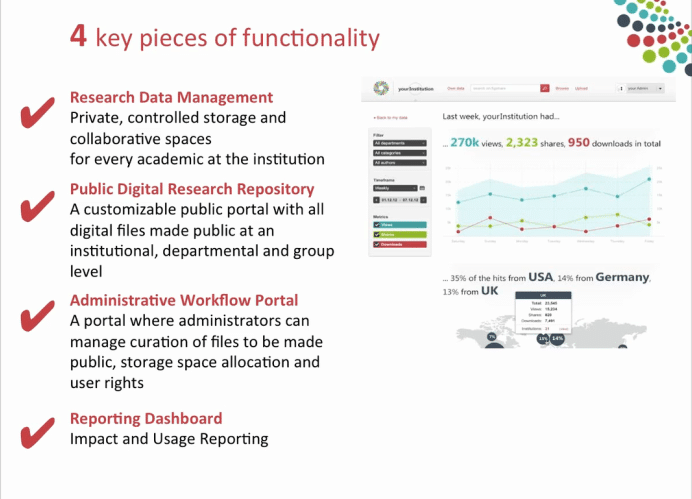The height and width of the screenshot is (499, 692).
Task: Click inside the search on figshare field
Action: pos(505,88)
